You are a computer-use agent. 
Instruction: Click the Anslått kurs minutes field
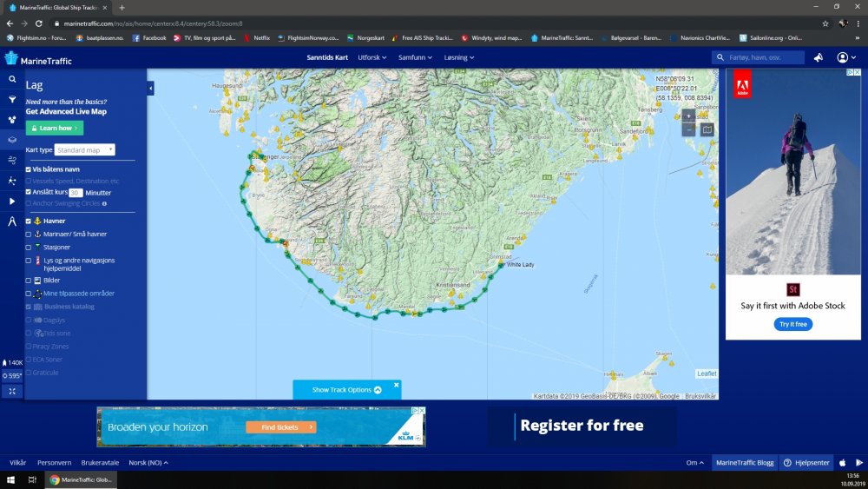(x=76, y=193)
